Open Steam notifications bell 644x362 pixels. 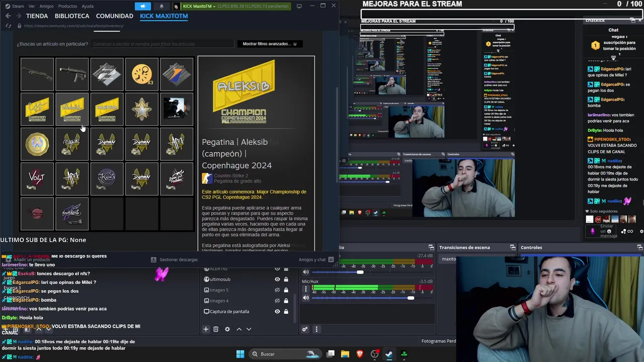(x=162, y=6)
